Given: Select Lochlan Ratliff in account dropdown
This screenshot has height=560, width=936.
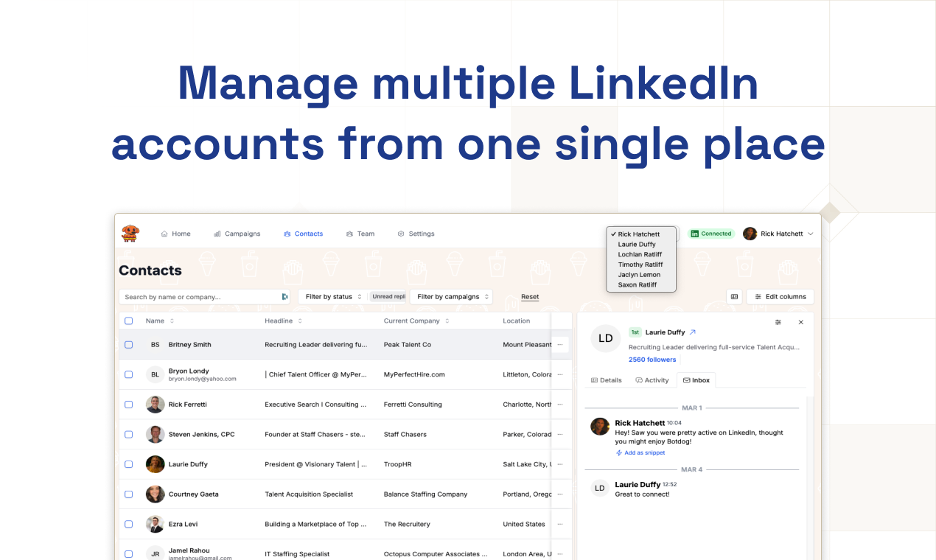Looking at the screenshot, I should click(x=640, y=254).
